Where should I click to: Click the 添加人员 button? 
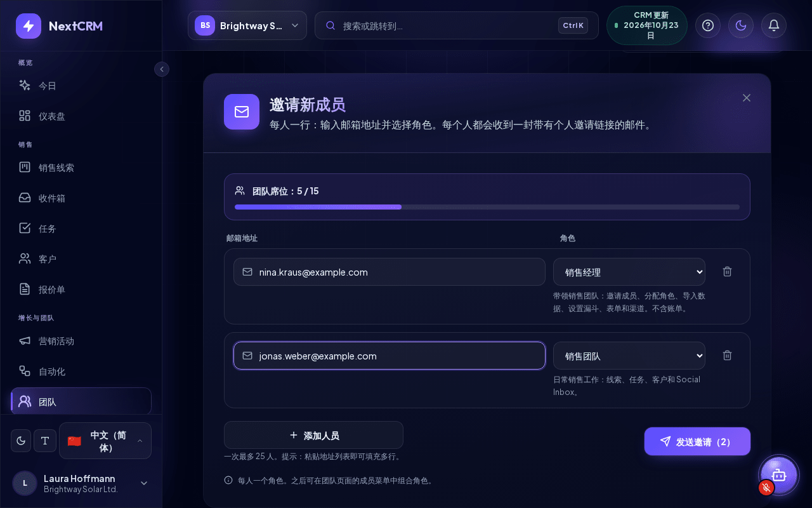click(x=313, y=435)
